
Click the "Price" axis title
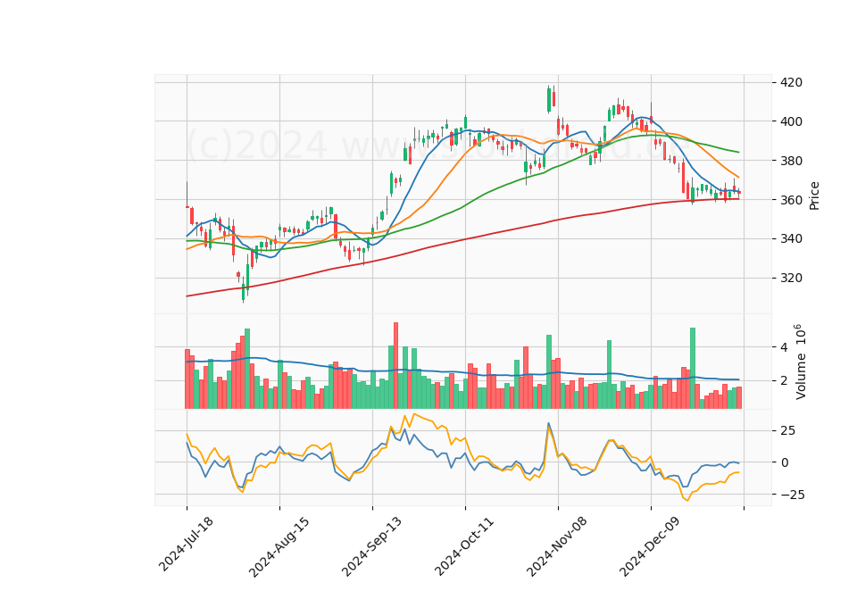click(x=814, y=196)
